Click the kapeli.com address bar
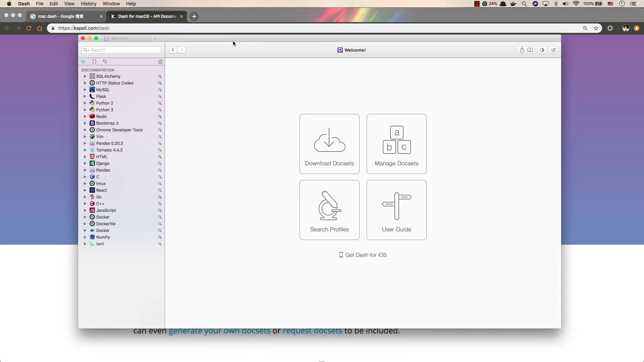Image resolution: width=644 pixels, height=362 pixels. click(x=315, y=28)
